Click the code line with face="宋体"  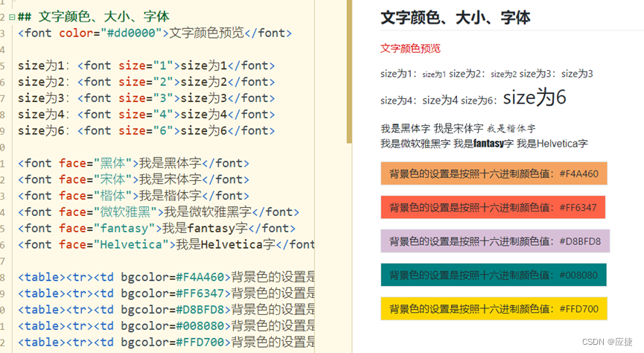click(133, 179)
